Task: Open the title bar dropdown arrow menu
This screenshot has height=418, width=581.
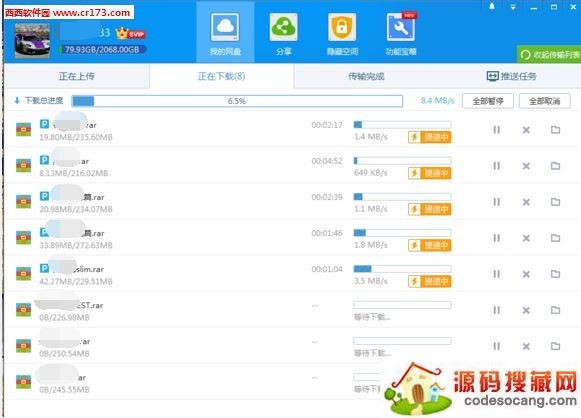Action: tap(513, 7)
